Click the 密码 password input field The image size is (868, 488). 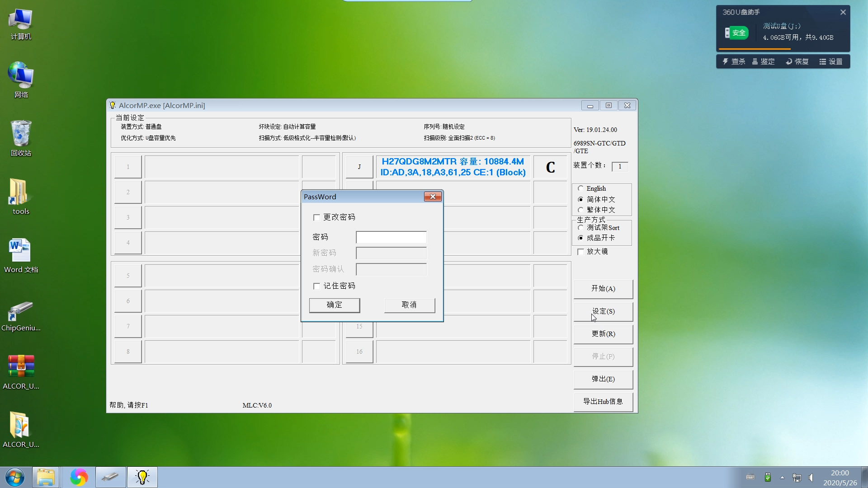tap(391, 237)
